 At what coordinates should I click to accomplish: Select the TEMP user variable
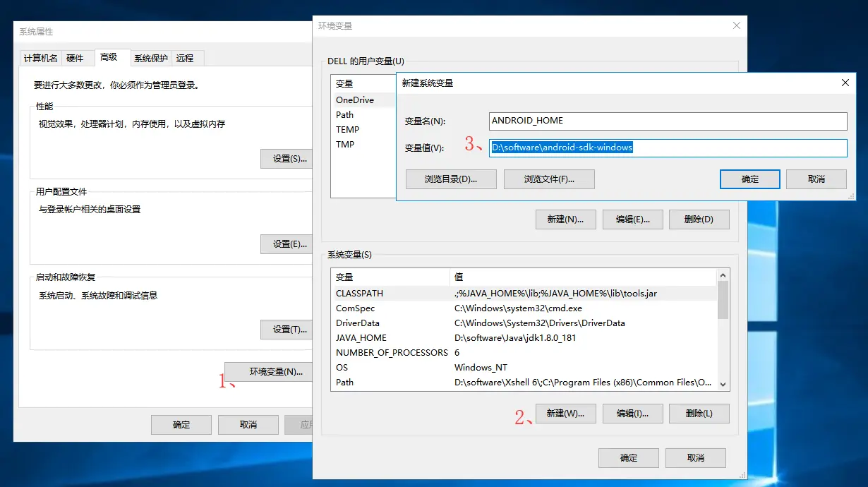point(363,130)
